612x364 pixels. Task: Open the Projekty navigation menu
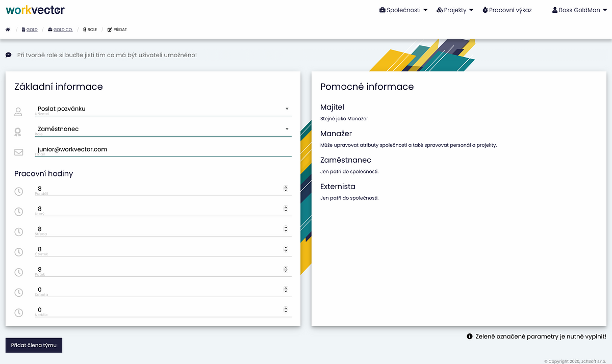[x=455, y=10]
